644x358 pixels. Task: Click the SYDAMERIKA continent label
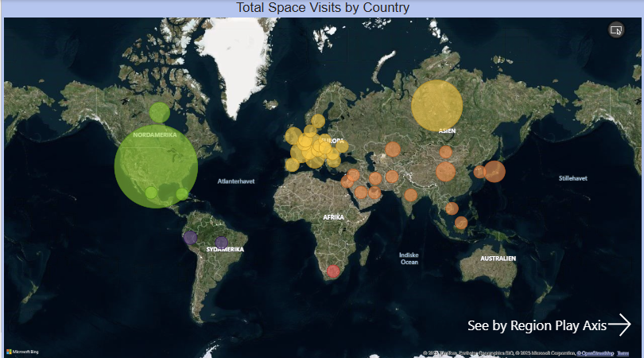pos(225,250)
